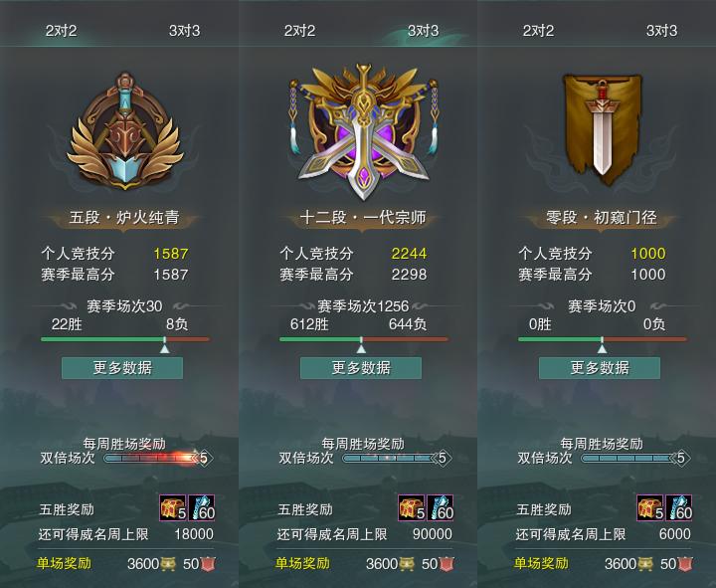
Task: Select 3对3 tab in right panel
Action: pos(661,31)
